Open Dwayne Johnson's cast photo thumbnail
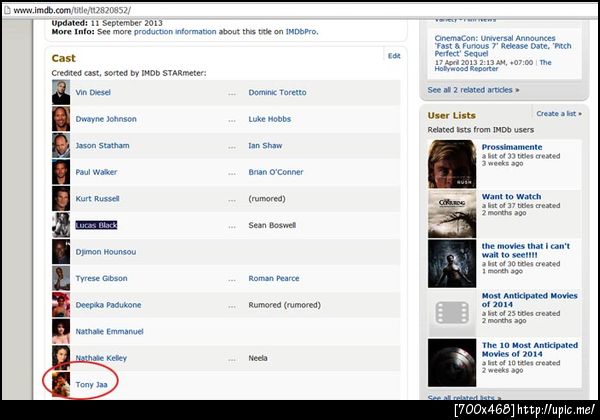The height and width of the screenshot is (420, 600). pos(61,119)
